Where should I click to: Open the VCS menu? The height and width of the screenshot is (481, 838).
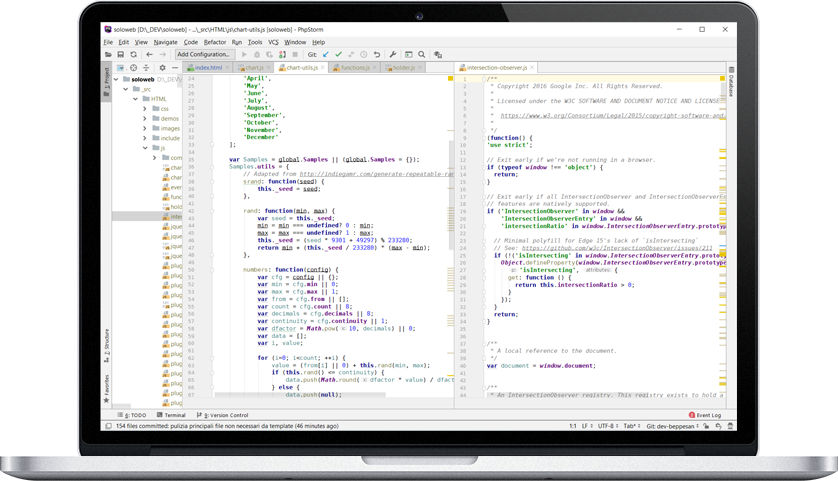(273, 42)
